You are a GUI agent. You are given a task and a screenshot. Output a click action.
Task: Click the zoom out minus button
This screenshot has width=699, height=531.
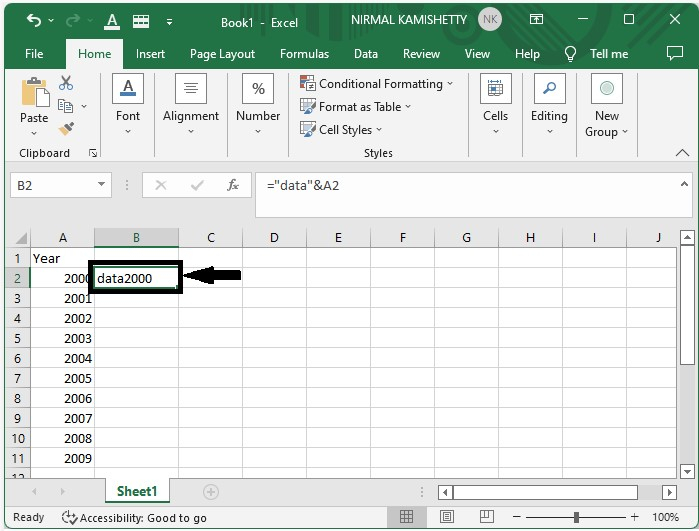tap(517, 517)
